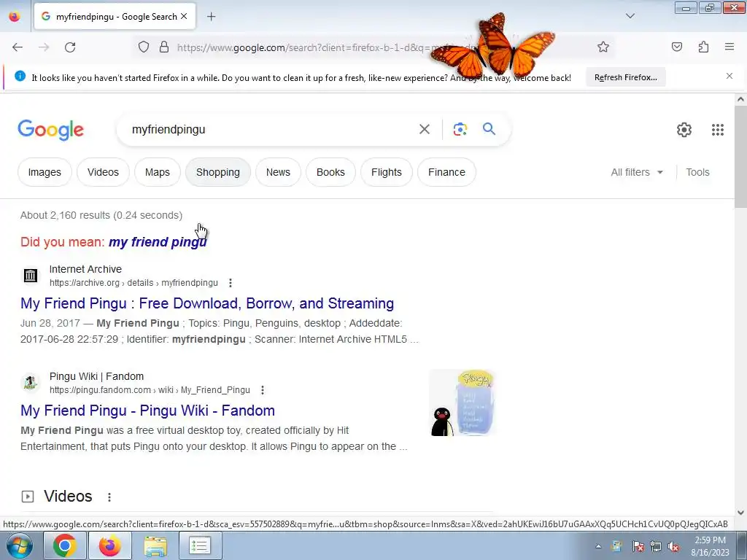
Task: Bookmark this page with the star icon
Action: pos(603,47)
